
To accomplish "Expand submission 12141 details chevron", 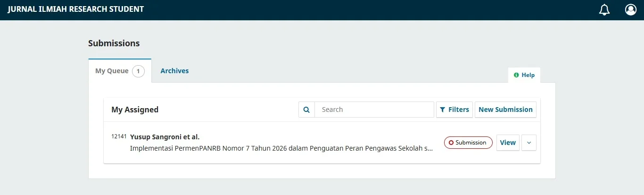I will (x=529, y=143).
